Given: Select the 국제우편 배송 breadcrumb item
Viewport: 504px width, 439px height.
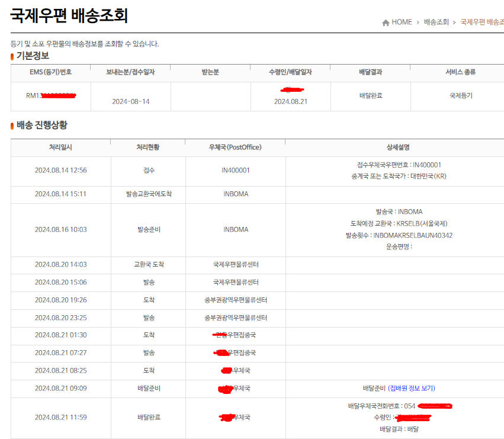Looking at the screenshot, I should coord(481,22).
